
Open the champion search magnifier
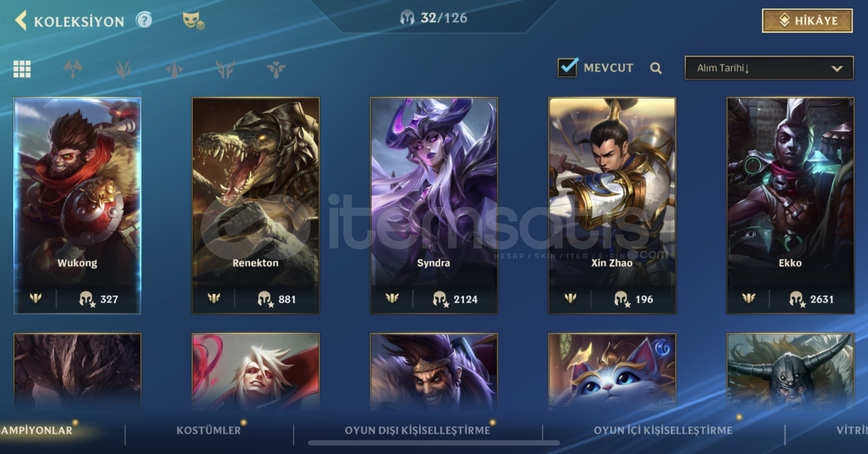[656, 68]
